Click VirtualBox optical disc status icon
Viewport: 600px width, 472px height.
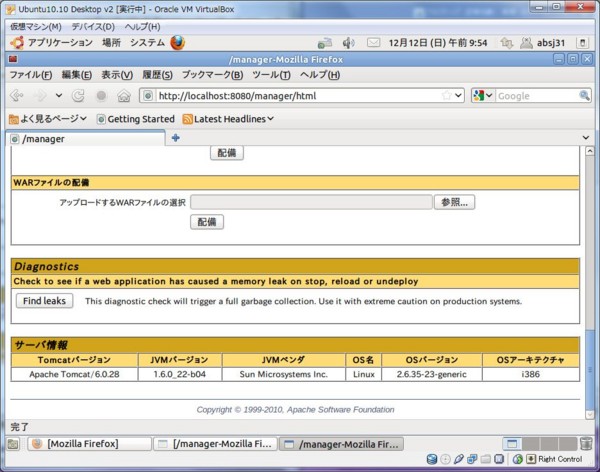tap(445, 459)
